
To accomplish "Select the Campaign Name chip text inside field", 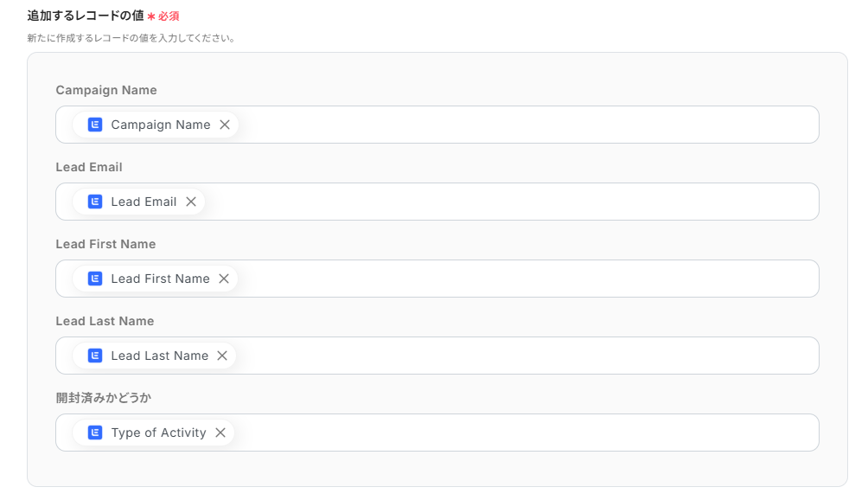I will coord(161,125).
